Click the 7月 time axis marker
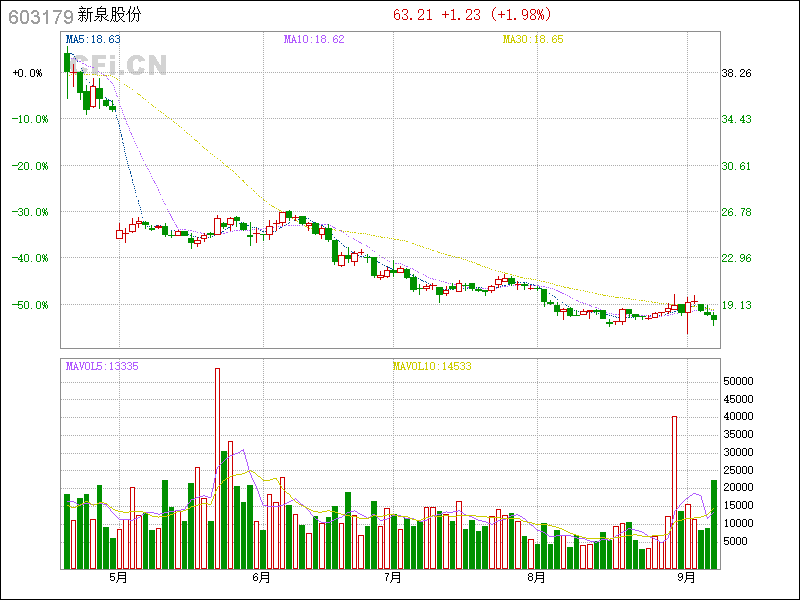 (x=393, y=578)
